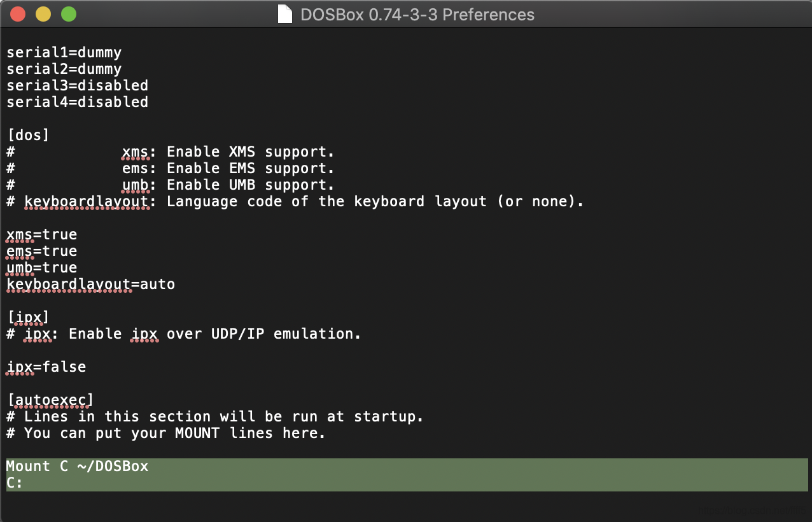Place cursor in line 'serial2=dummy'

64,69
